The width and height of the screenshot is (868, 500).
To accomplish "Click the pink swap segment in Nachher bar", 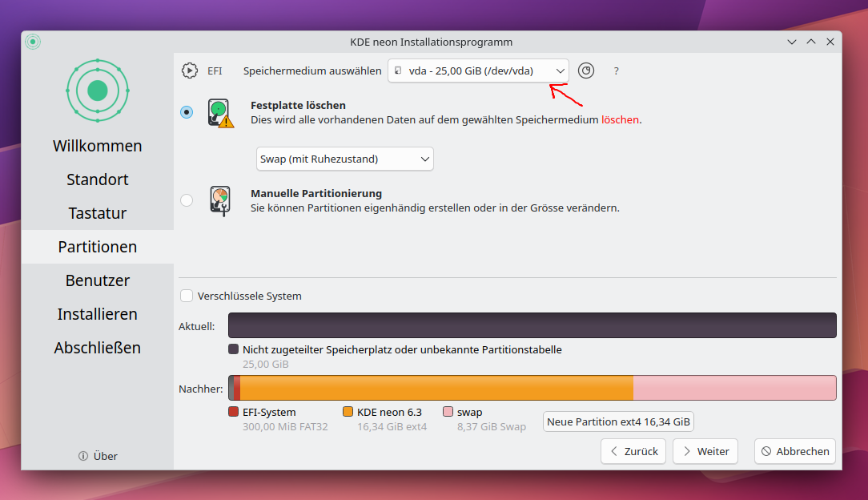I will pyautogui.click(x=734, y=388).
